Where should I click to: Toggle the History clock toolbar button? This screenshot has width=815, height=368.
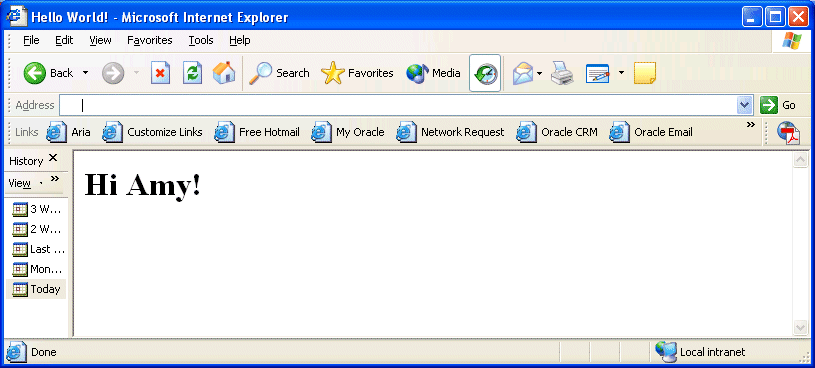point(485,73)
